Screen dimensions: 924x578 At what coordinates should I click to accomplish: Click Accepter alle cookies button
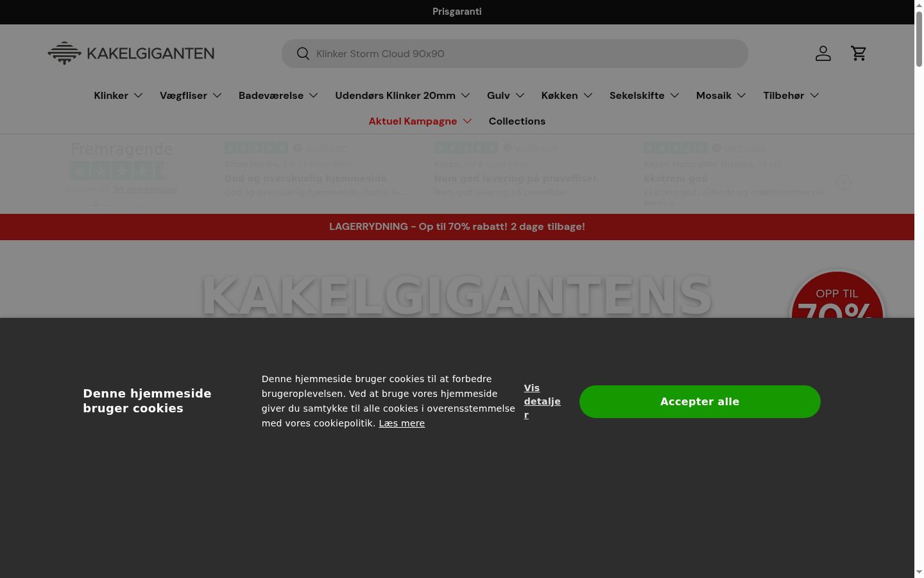699,401
